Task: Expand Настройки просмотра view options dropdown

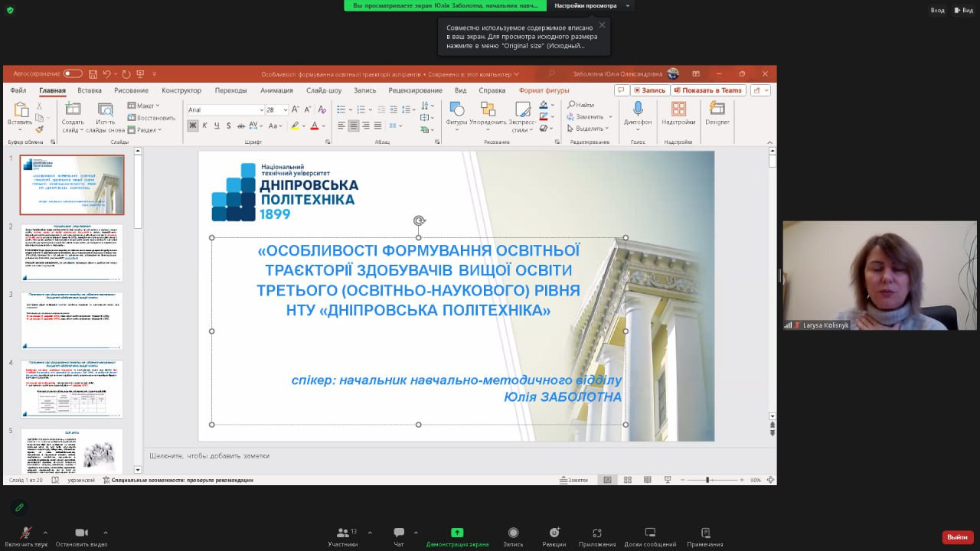Action: 628,5
